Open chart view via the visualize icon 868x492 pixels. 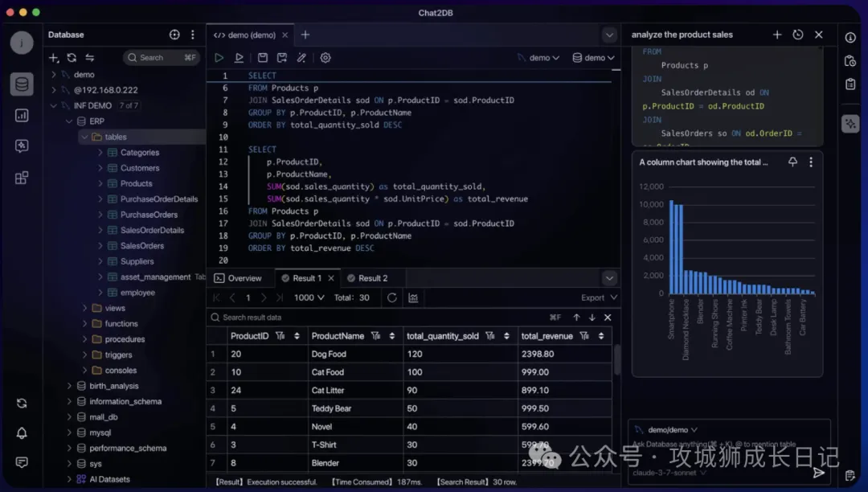(x=413, y=297)
